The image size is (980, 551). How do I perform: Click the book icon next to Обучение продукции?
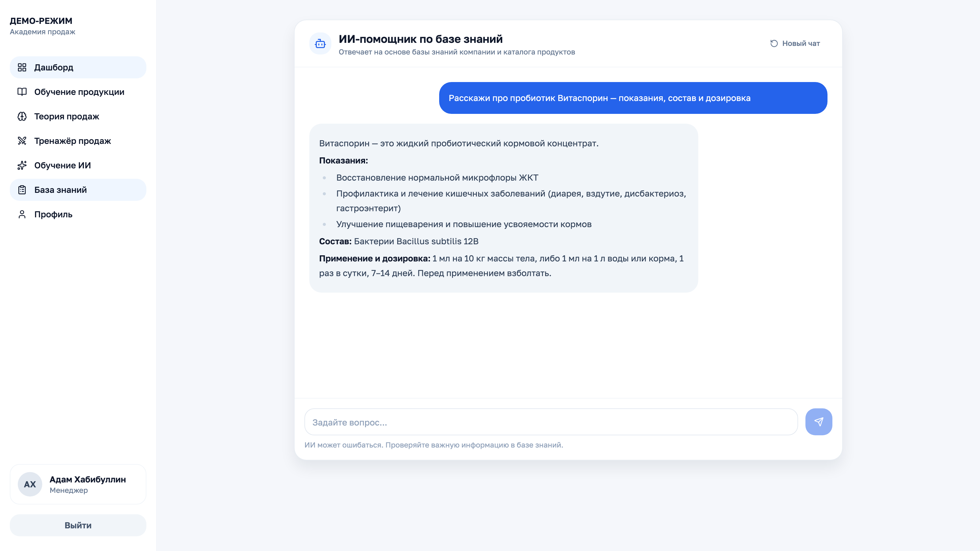[22, 92]
